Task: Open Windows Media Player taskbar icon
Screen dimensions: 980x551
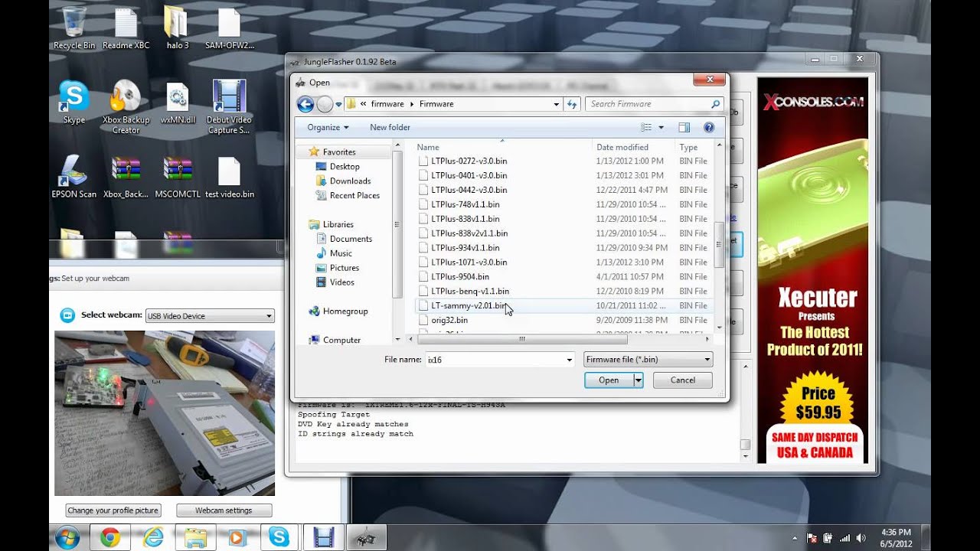Action: [x=237, y=537]
